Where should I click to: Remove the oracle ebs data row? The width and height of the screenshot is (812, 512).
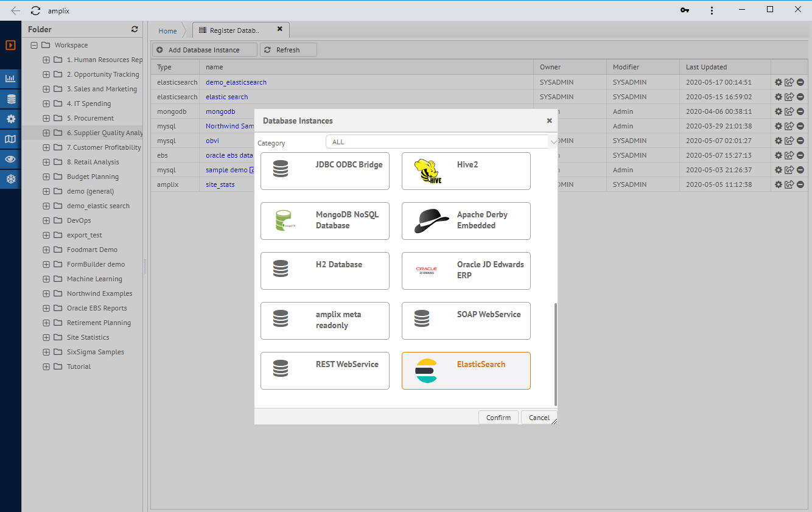click(x=800, y=155)
